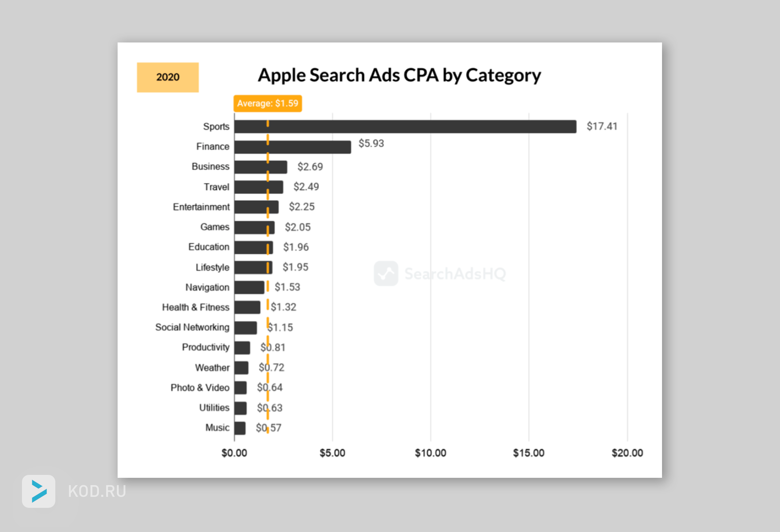Click the SearchAdsHQ watermark checkmark icon
780x532 pixels.
click(386, 274)
